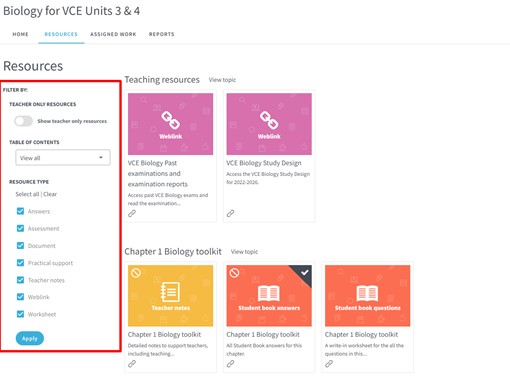Open the Assigned Work tab

tap(113, 34)
